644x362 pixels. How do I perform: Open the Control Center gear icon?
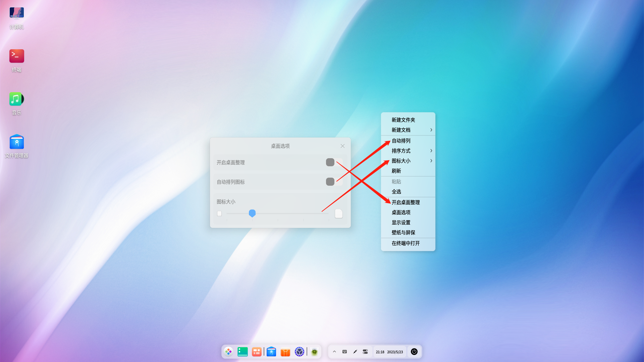[x=299, y=352]
